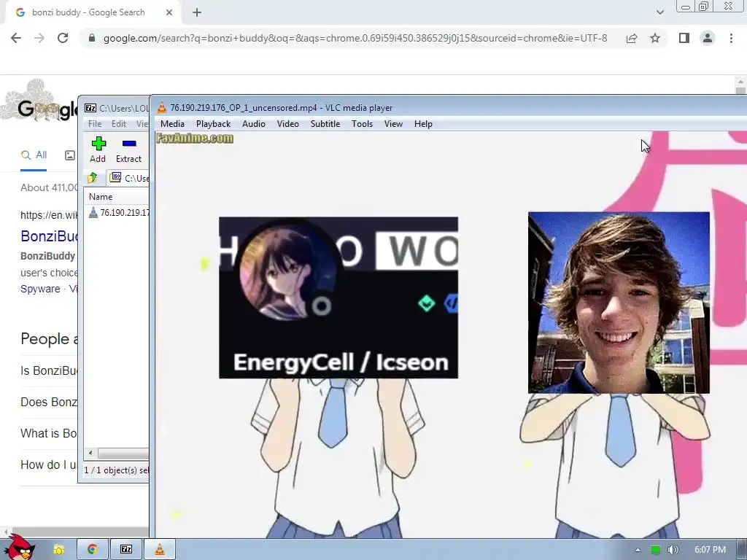
Task: Follow the Spyware sub-link
Action: click(40, 289)
